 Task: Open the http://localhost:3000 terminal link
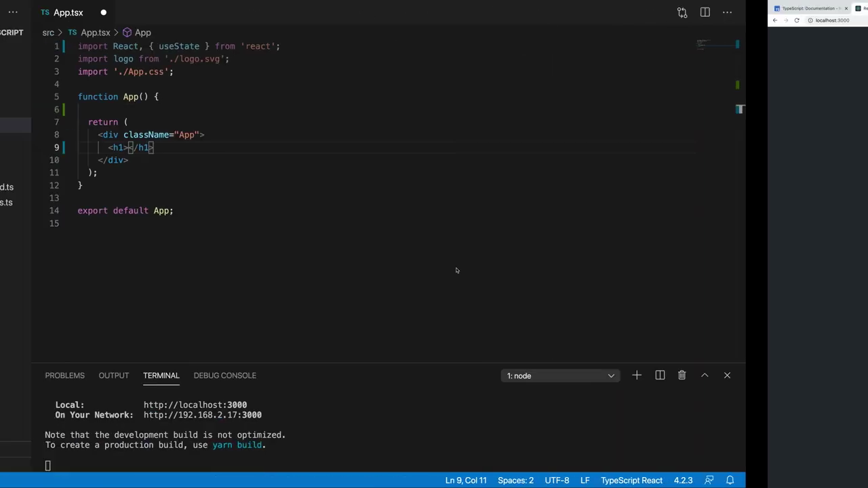click(195, 405)
